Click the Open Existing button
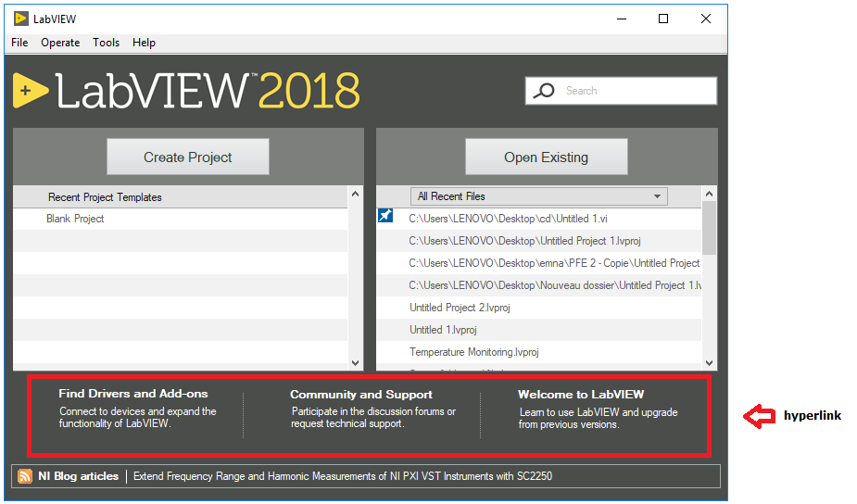The width and height of the screenshot is (857, 504). coord(546,157)
